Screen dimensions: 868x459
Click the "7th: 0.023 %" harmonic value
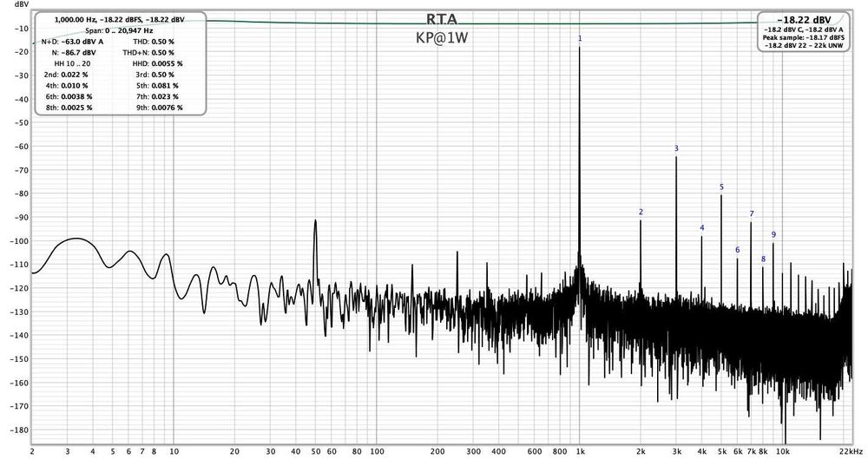pos(157,96)
